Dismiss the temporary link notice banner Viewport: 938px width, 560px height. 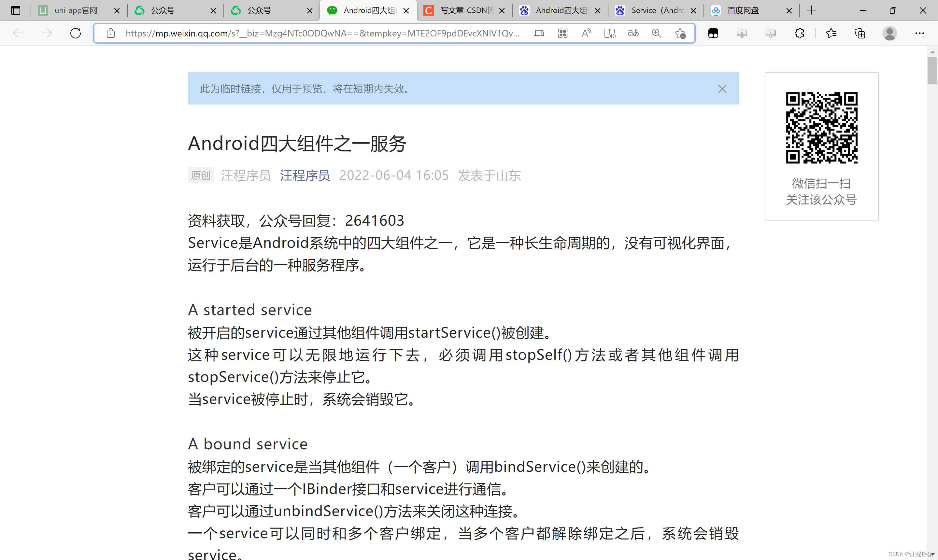[x=722, y=89]
